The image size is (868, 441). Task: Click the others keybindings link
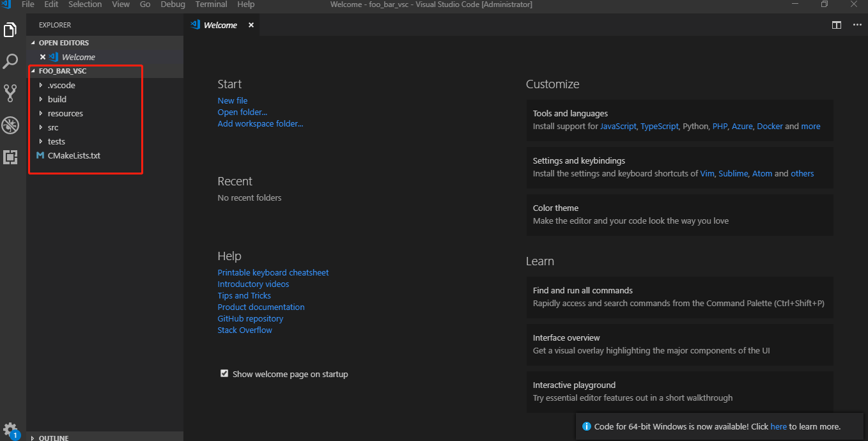pyautogui.click(x=802, y=173)
